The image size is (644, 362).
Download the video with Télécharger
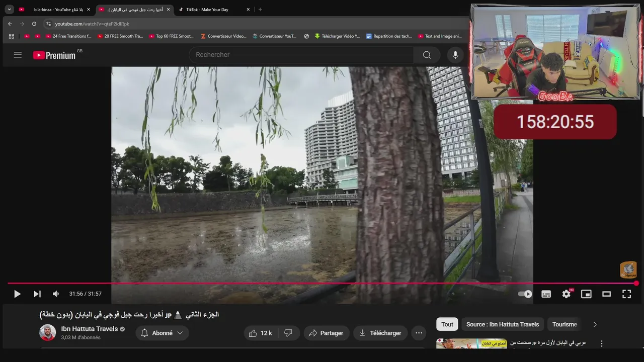[x=380, y=333]
